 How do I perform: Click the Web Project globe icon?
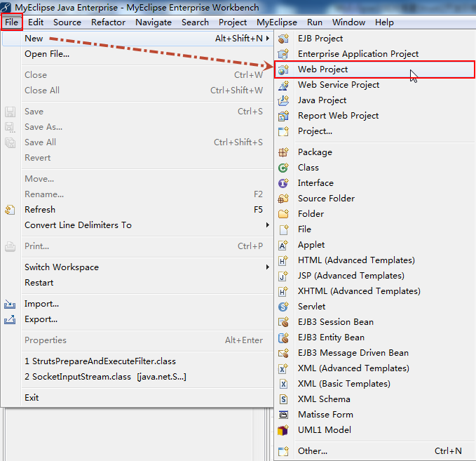(x=283, y=69)
